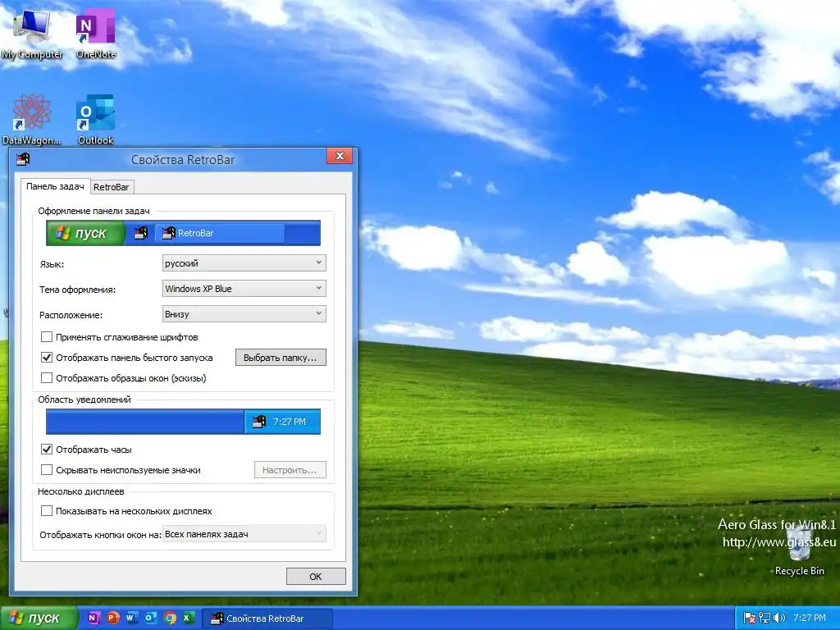840x630 pixels.
Task: Open the Recycle Bin on desktop
Action: [x=799, y=550]
